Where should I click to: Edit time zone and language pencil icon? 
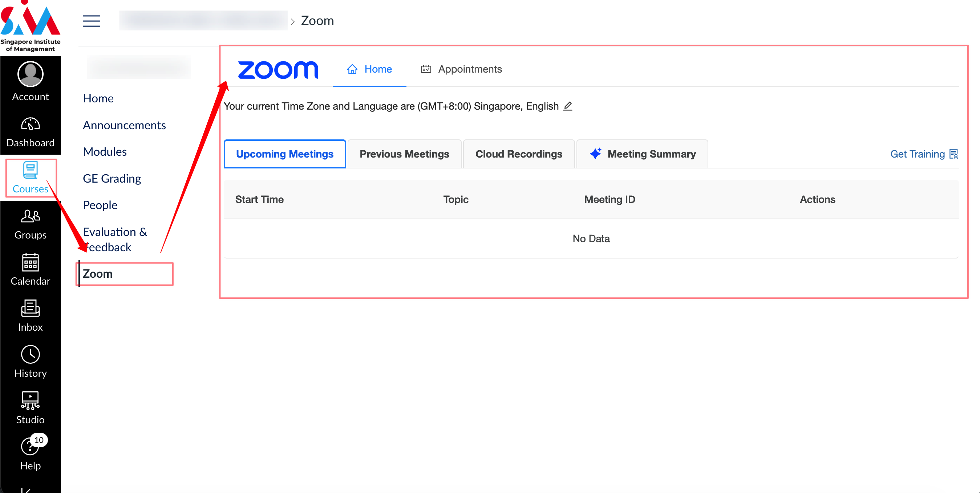tap(568, 106)
